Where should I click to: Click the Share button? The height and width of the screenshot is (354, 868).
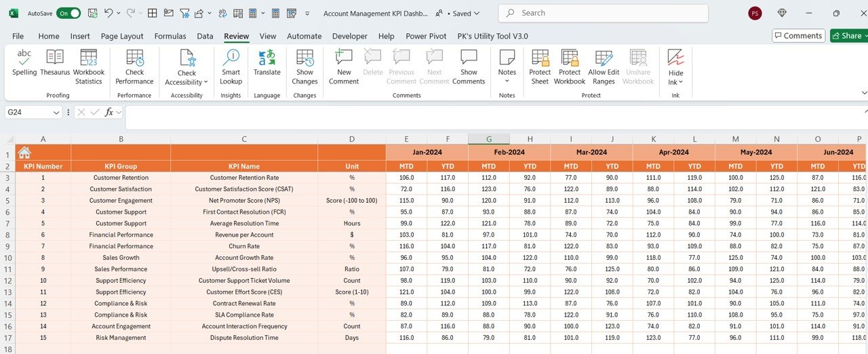pyautogui.click(x=848, y=35)
